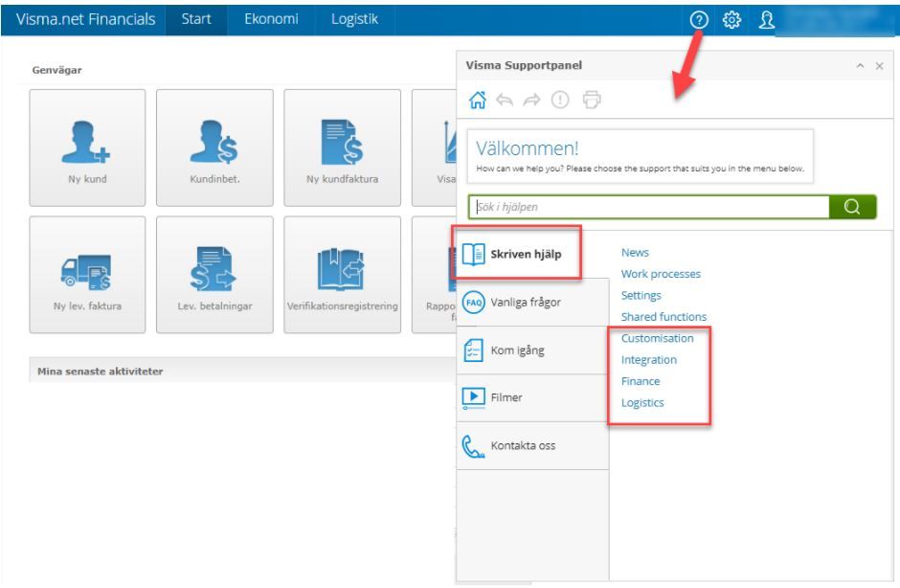Select Filmer in the support menu
This screenshot has width=900, height=588.
pos(532,398)
